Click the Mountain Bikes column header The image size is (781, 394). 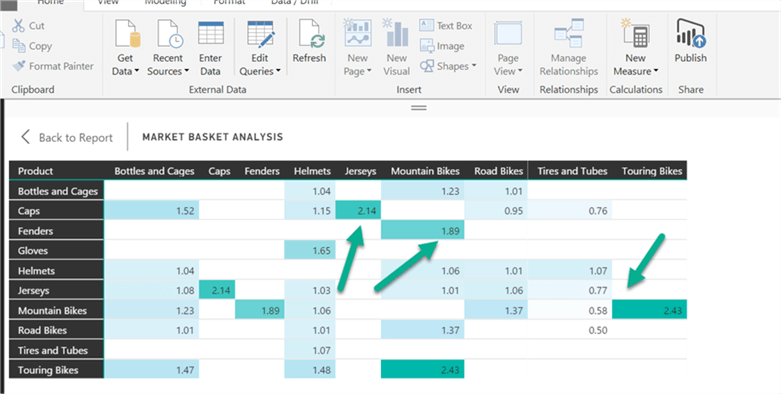click(425, 171)
